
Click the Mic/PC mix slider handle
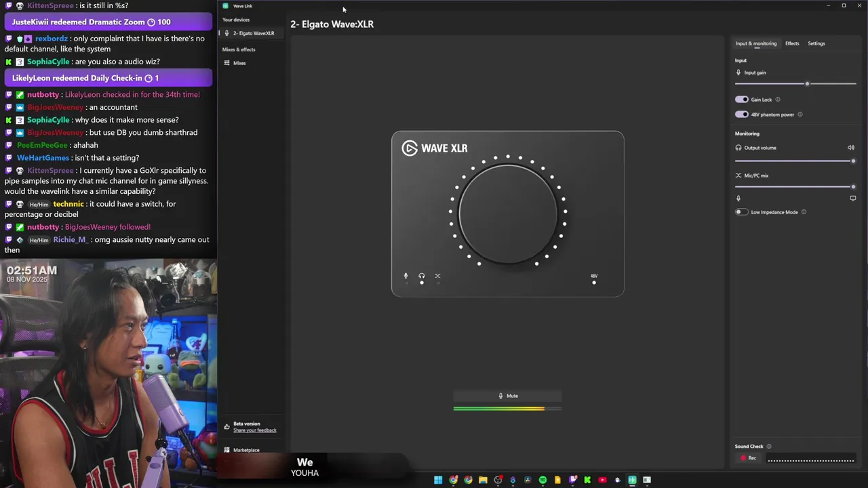click(853, 186)
